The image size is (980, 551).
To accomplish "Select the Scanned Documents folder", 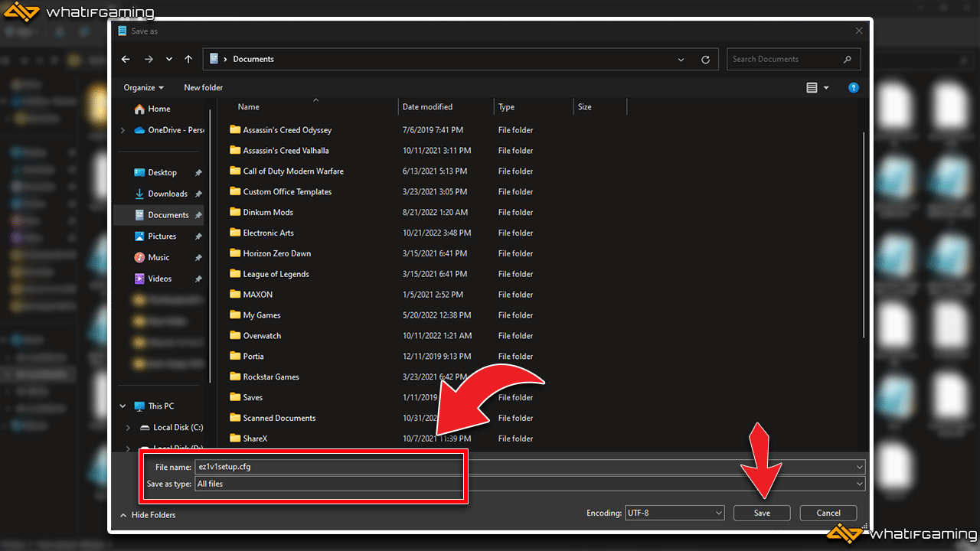I will (x=279, y=419).
